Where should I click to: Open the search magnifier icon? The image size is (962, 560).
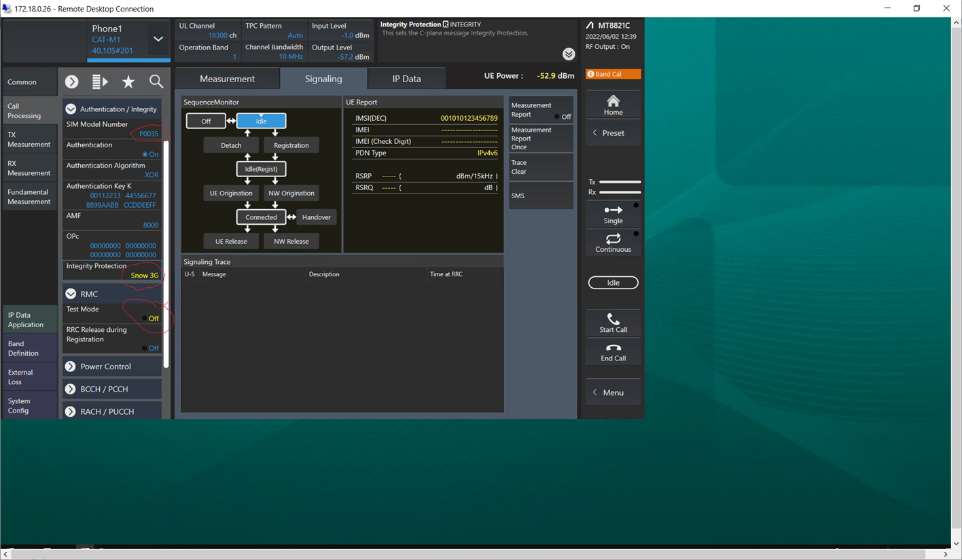pyautogui.click(x=156, y=81)
